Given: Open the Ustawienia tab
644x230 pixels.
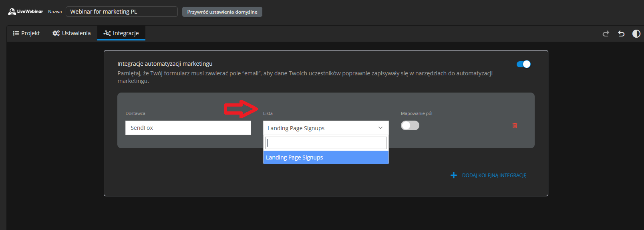Looking at the screenshot, I should tap(72, 33).
